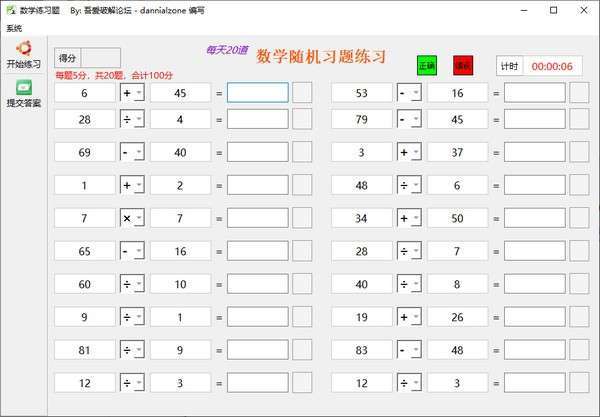Open operator dropdown for 69 - 40

132,152
